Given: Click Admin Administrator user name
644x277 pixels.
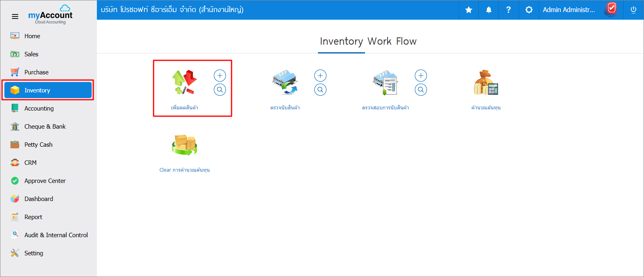Looking at the screenshot, I should [569, 10].
